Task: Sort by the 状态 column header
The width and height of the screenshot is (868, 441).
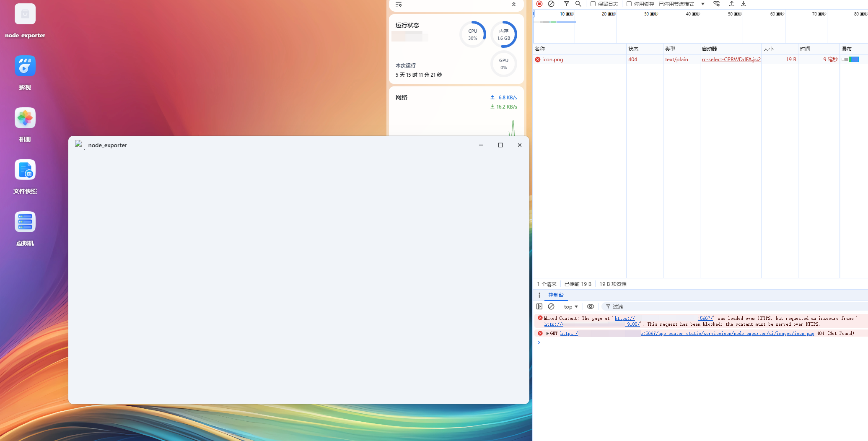Action: (x=645, y=49)
